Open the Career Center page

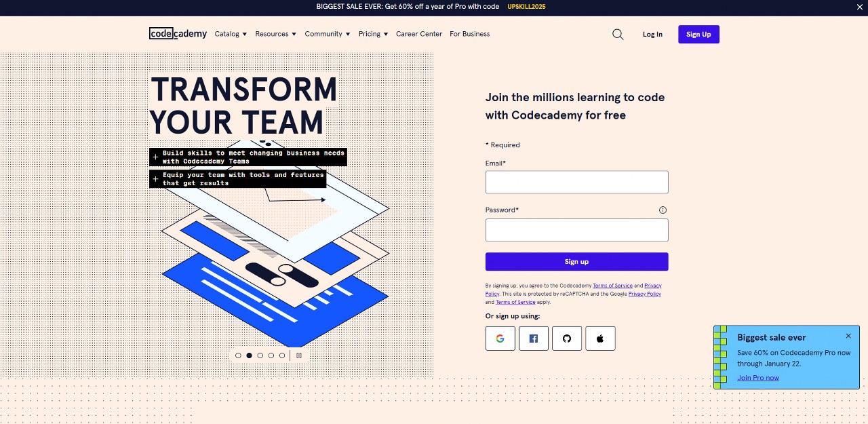coord(419,34)
